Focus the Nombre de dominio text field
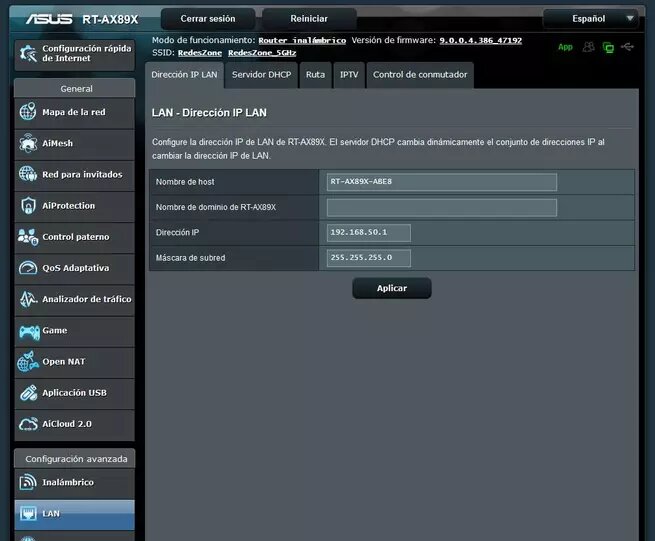The height and width of the screenshot is (541, 655). [x=441, y=207]
